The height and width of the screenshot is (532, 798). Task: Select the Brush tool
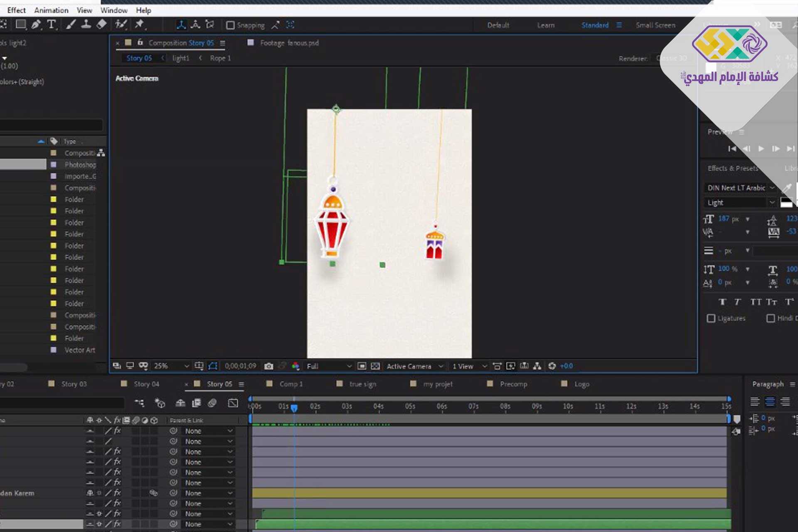[71, 25]
